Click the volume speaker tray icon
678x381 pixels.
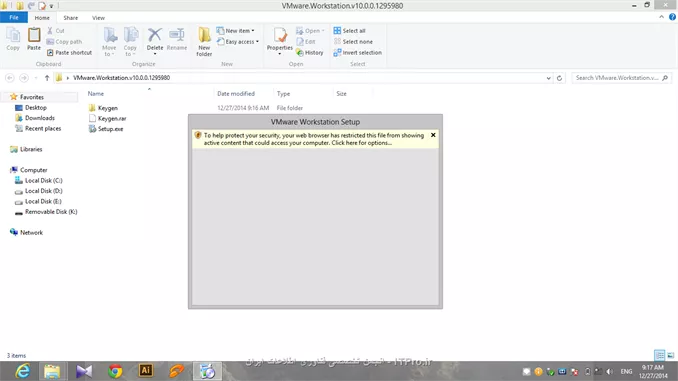[x=610, y=371]
